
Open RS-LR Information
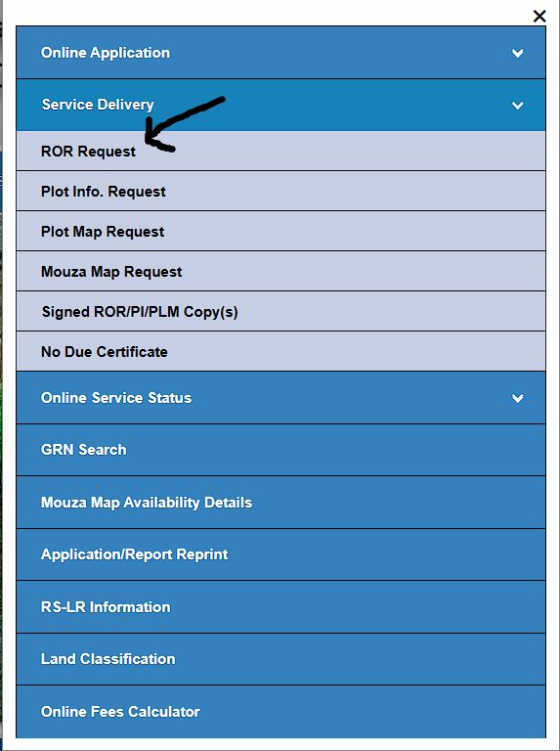280,607
